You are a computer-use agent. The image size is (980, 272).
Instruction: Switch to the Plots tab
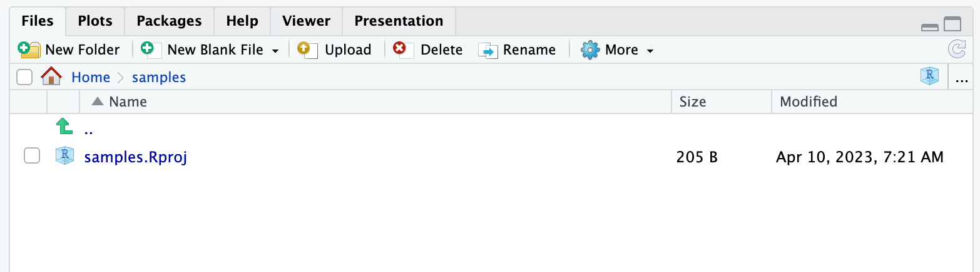[95, 21]
